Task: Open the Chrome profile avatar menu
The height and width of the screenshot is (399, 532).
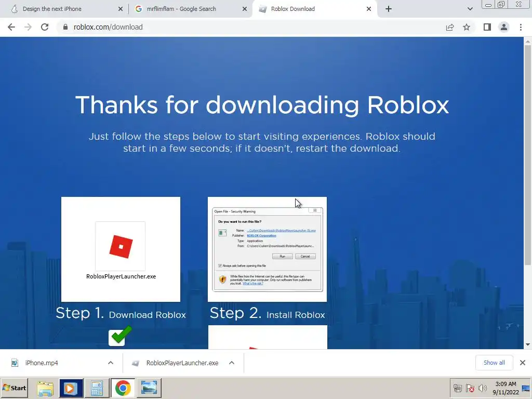Action: click(x=504, y=27)
